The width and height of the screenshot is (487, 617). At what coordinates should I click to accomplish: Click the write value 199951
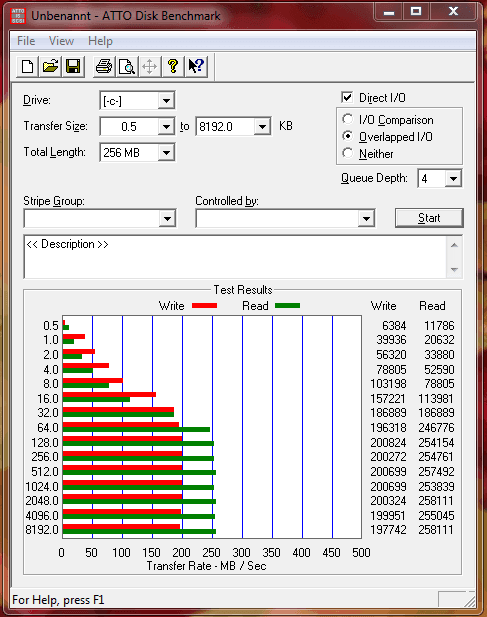(388, 515)
